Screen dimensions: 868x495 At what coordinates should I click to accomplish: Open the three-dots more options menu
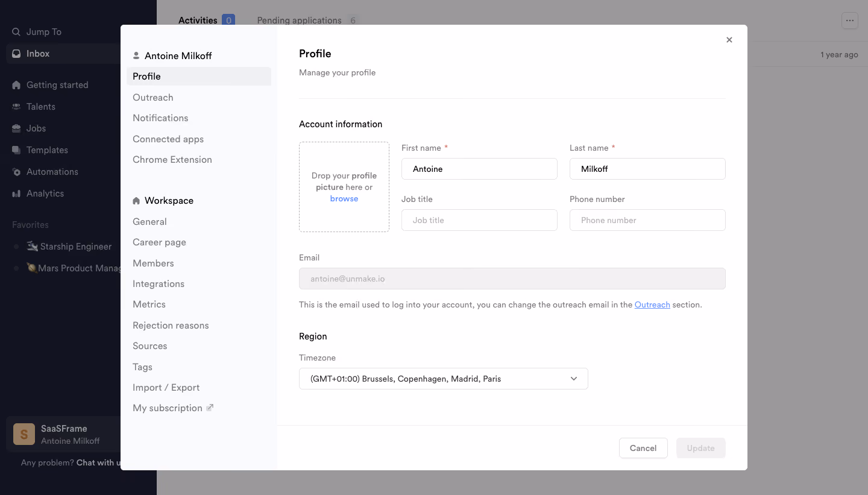click(x=850, y=20)
